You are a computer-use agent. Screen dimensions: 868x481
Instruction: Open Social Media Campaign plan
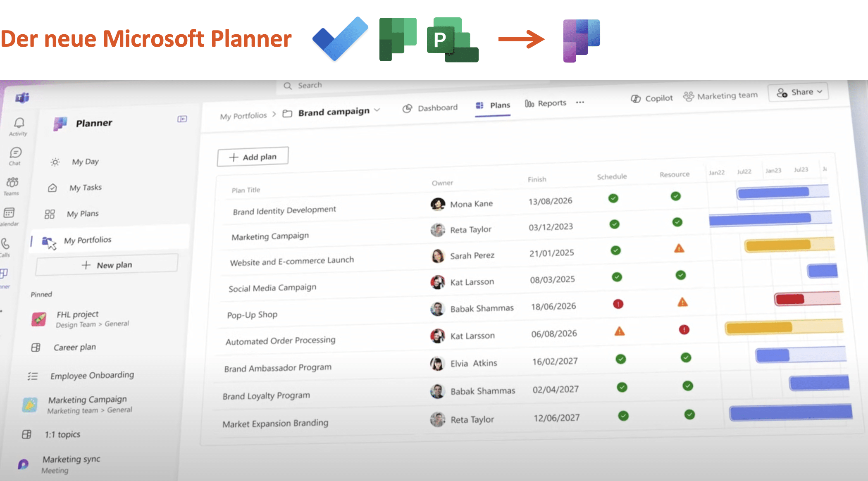tap(272, 288)
